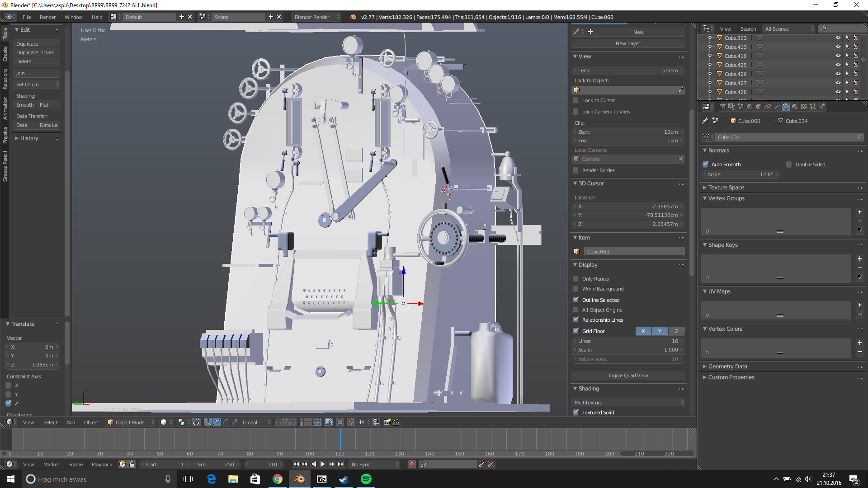This screenshot has height=488, width=868.
Task: Enable the Lock to Cursor checkbox
Action: pyautogui.click(x=576, y=100)
